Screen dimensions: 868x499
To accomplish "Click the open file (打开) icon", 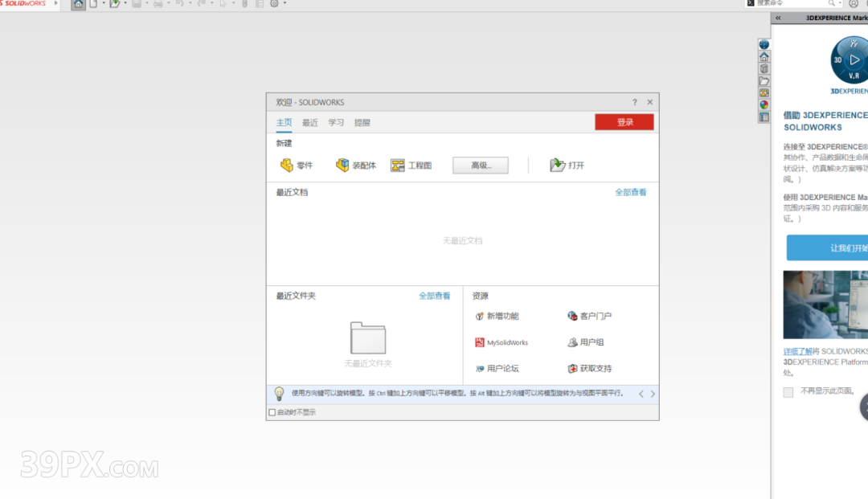I will (558, 166).
